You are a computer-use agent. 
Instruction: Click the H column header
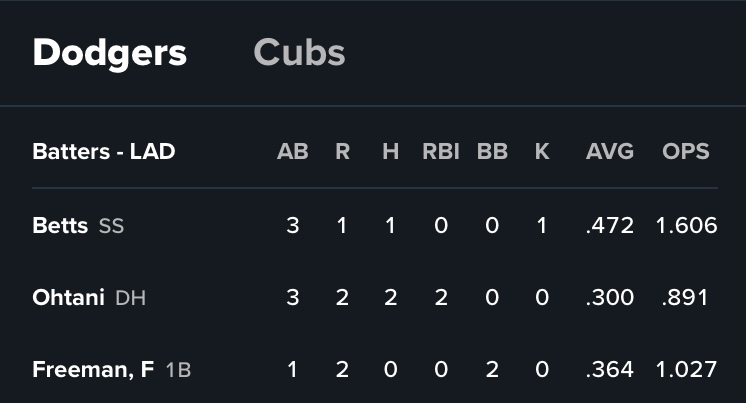coord(390,151)
